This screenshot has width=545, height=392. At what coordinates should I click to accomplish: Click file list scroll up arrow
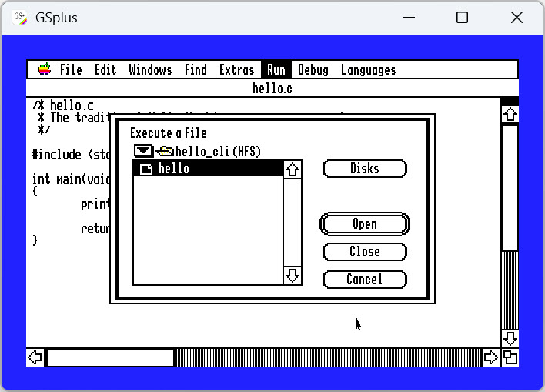pyautogui.click(x=293, y=169)
